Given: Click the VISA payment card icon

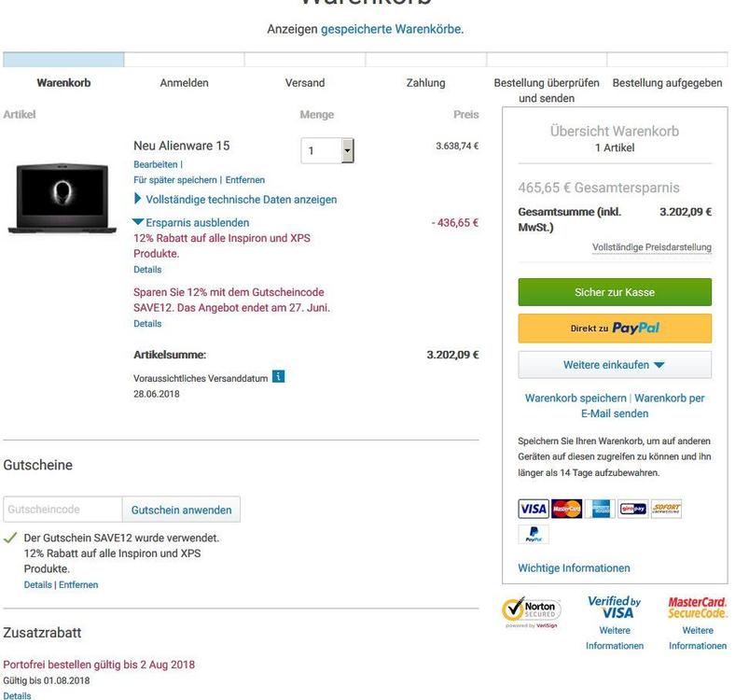Looking at the screenshot, I should tap(533, 509).
